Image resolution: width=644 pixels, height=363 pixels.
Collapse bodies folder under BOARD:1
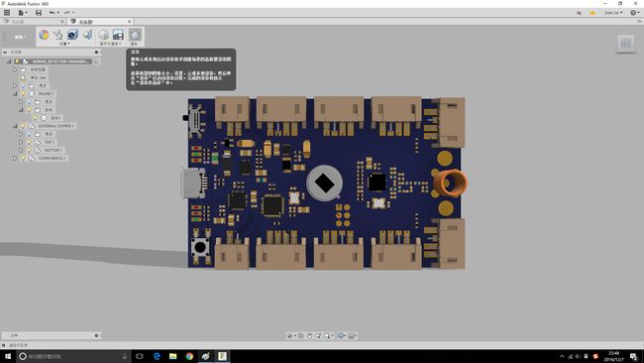click(x=21, y=110)
